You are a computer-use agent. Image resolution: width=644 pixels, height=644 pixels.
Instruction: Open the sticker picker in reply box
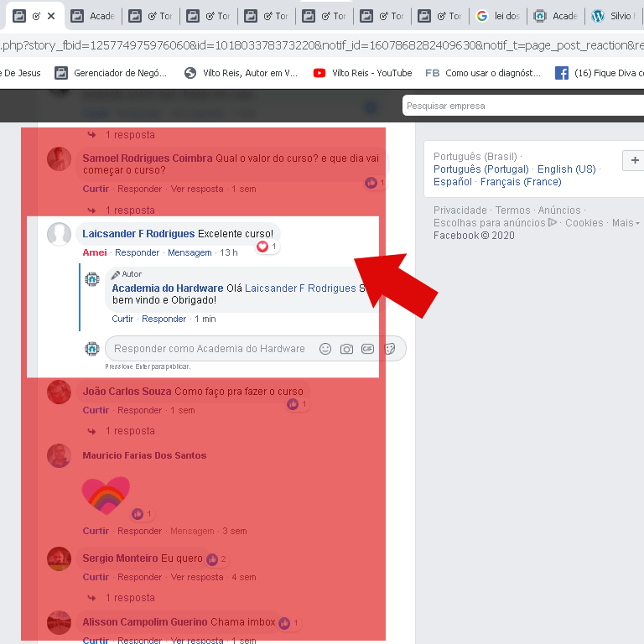tap(389, 349)
